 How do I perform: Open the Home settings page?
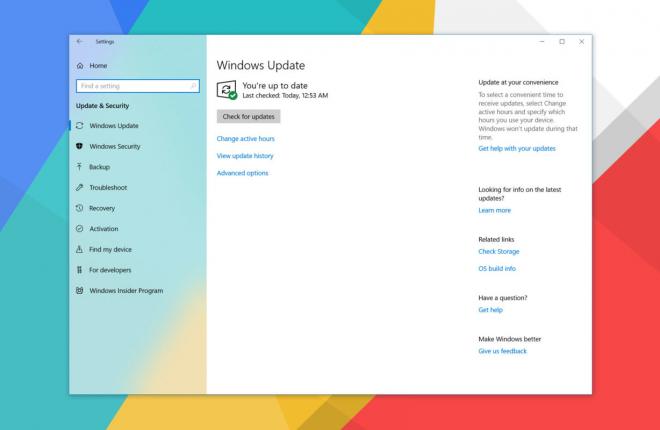point(98,66)
